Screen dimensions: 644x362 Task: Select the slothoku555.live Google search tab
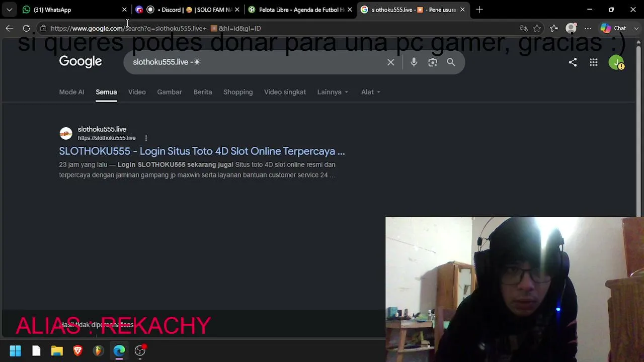coord(413,10)
